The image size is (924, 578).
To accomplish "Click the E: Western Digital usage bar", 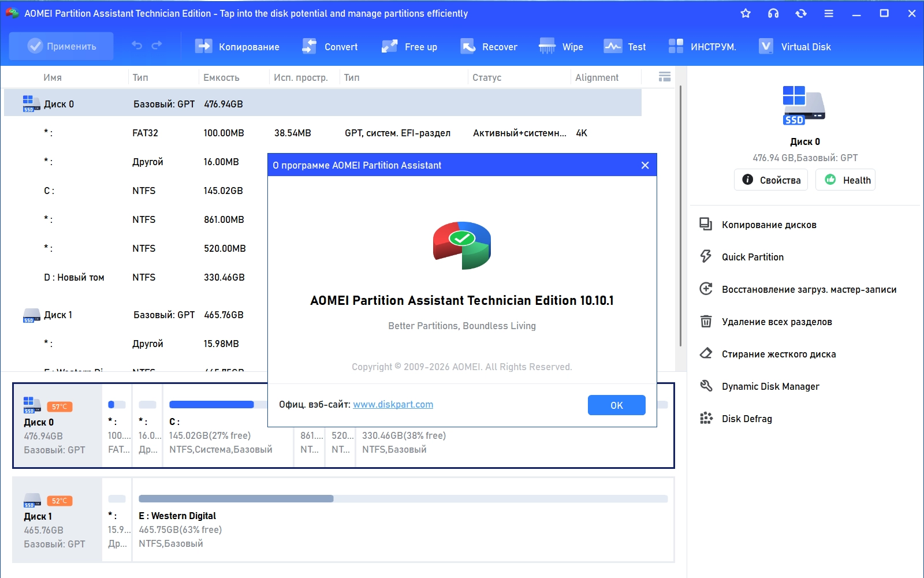I will (x=403, y=498).
